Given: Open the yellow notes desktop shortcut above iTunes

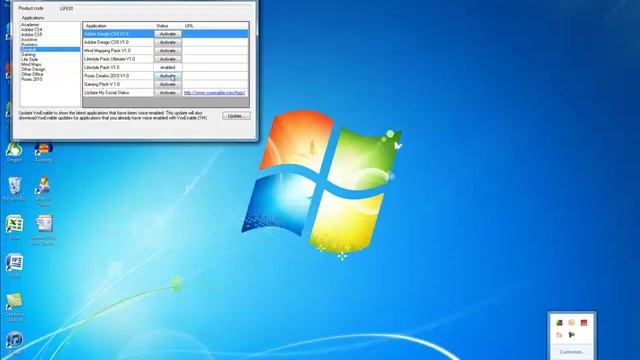Looking at the screenshot, I should click(x=15, y=306).
